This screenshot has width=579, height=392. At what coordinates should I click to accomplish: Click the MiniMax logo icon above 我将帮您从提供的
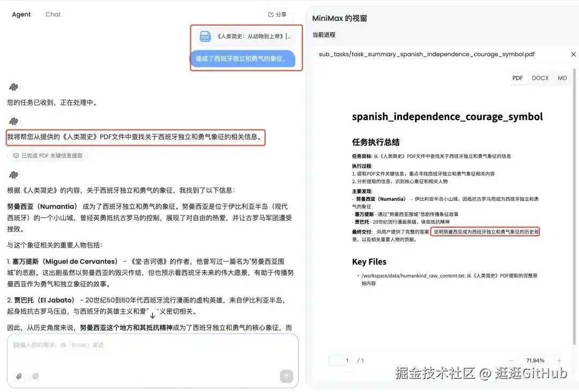click(x=13, y=122)
